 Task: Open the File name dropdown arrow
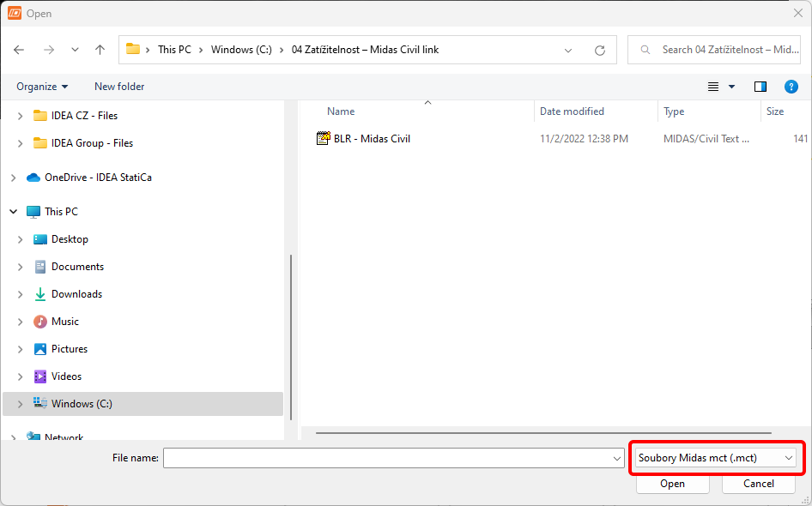coord(617,458)
